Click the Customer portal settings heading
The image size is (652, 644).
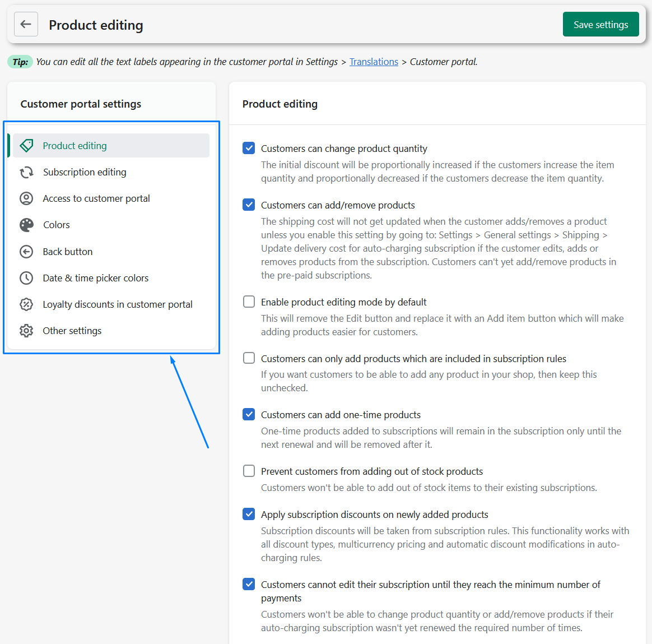81,104
